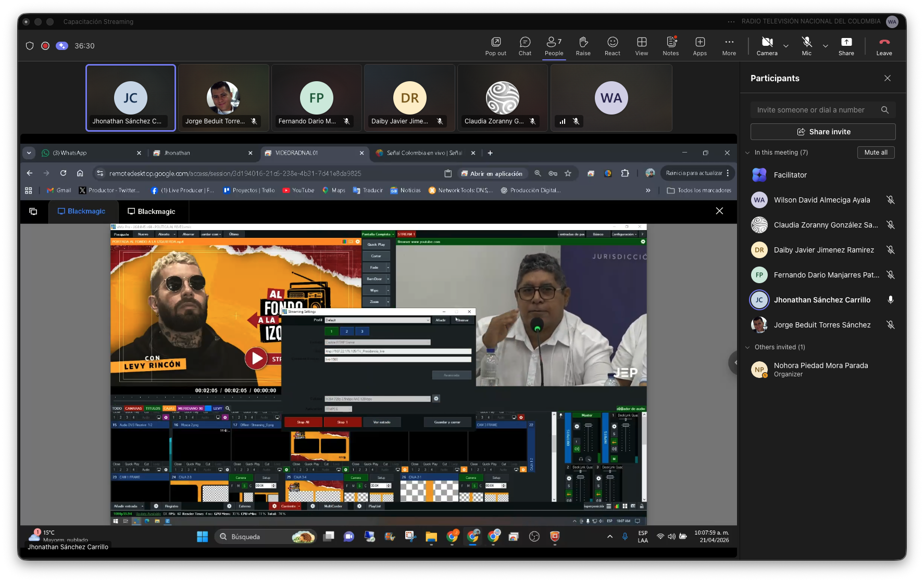The image size is (924, 582).
Task: Click Abrir en aplicación button
Action: 492,174
